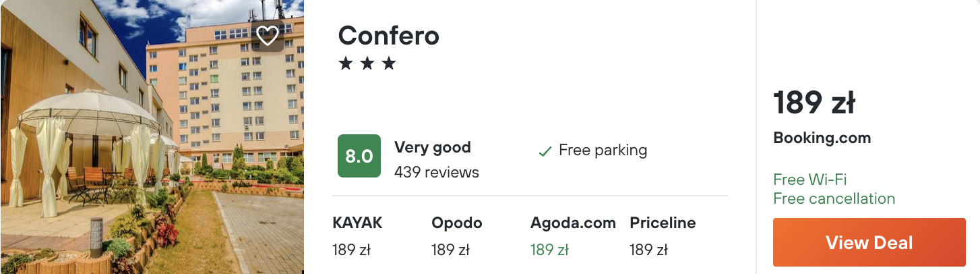Select the Very good rating label
Image resolution: width=980 pixels, height=274 pixels.
point(433,147)
